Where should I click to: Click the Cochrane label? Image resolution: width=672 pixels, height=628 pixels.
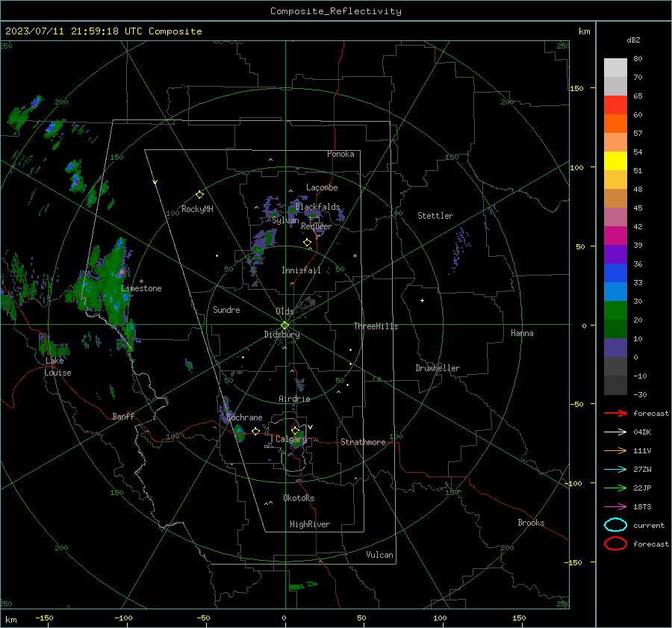244,417
